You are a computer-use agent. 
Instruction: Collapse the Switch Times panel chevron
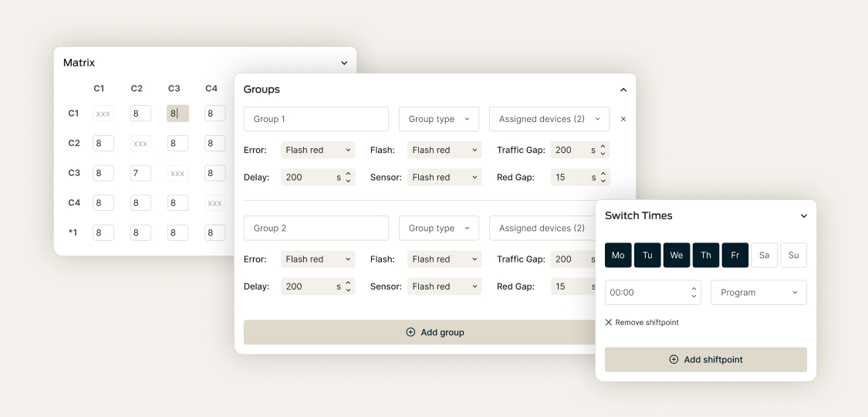pos(803,216)
